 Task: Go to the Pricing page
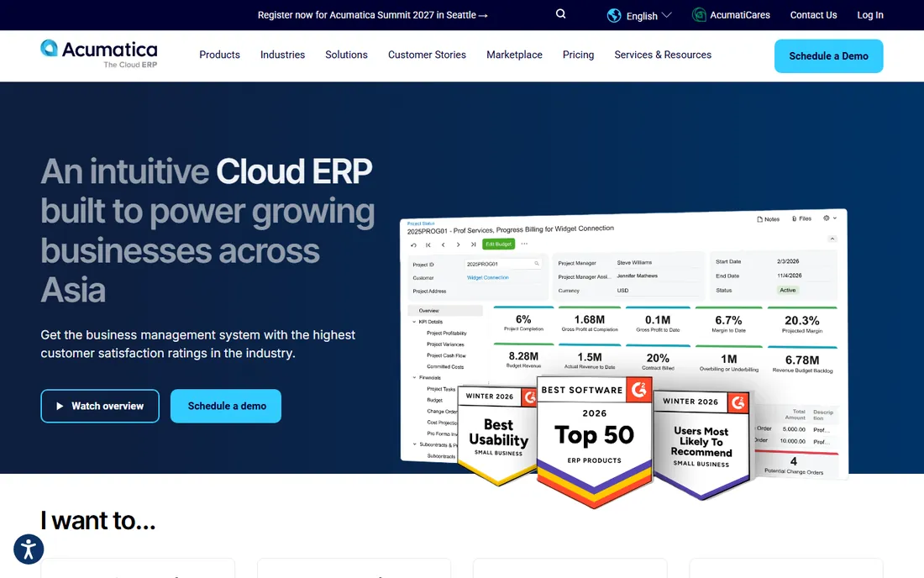click(x=578, y=55)
